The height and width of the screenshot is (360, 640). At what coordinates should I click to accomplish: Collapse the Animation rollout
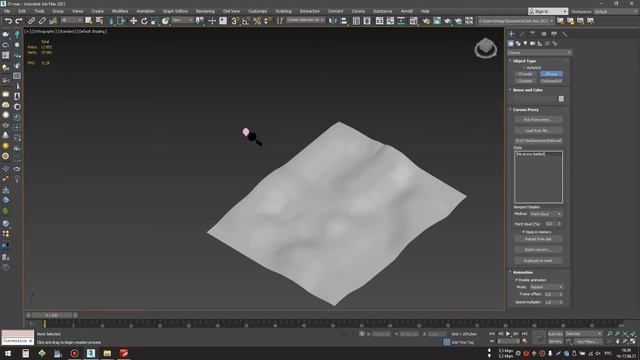pyautogui.click(x=523, y=272)
